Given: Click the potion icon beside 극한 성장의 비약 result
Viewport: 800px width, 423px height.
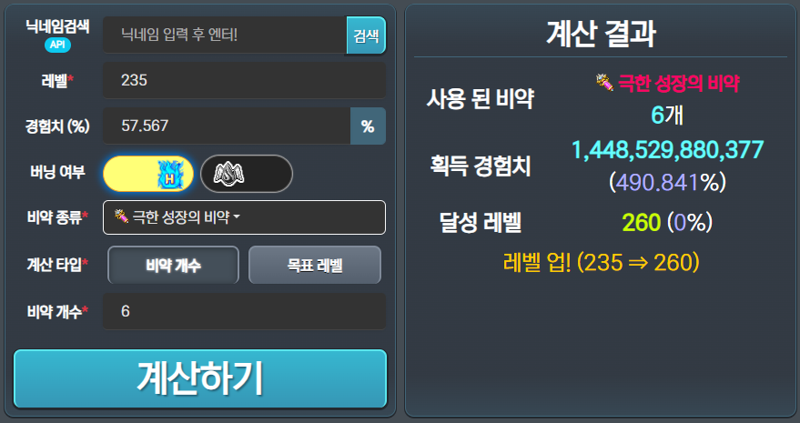Looking at the screenshot, I should [x=605, y=82].
